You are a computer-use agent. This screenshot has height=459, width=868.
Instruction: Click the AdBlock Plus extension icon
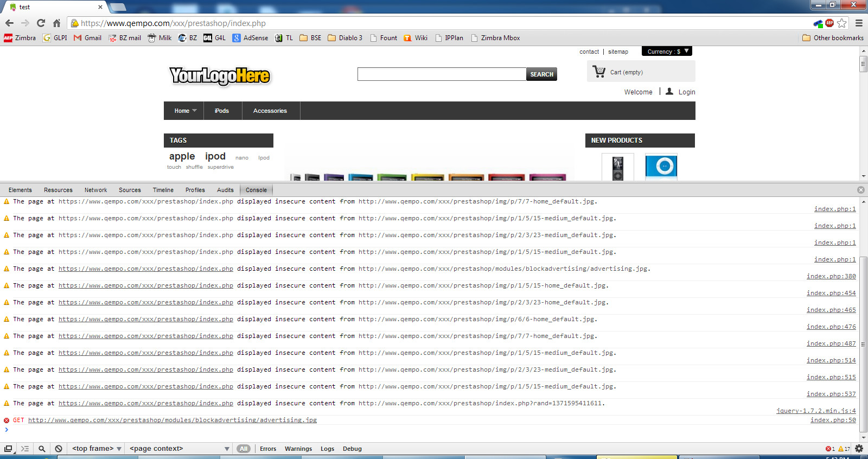(x=829, y=23)
